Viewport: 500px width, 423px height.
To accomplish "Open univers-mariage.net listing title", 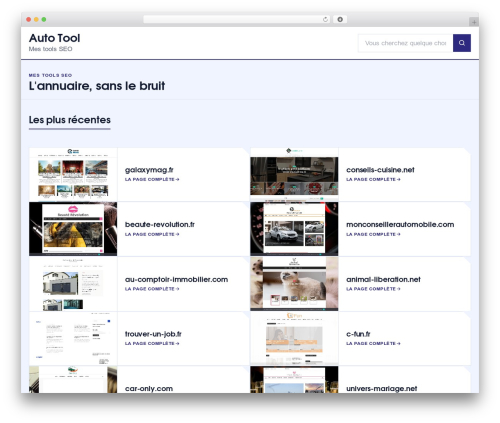I will tap(381, 389).
